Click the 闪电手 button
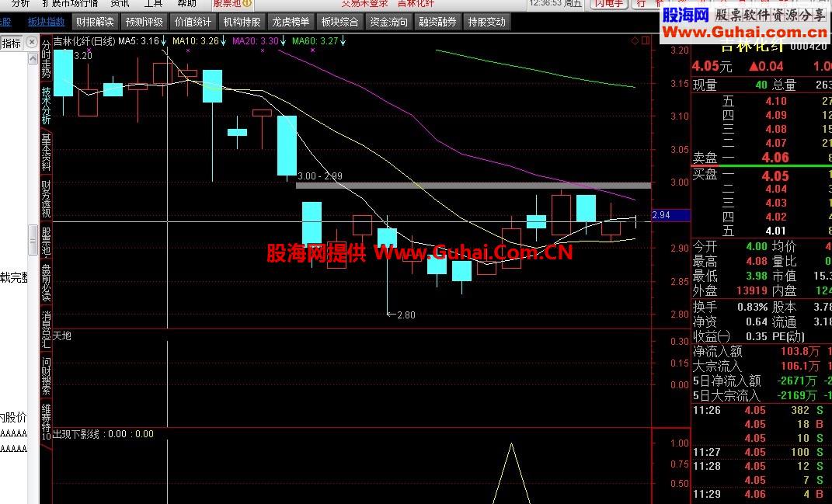This screenshot has height=504, width=832. click(x=608, y=3)
